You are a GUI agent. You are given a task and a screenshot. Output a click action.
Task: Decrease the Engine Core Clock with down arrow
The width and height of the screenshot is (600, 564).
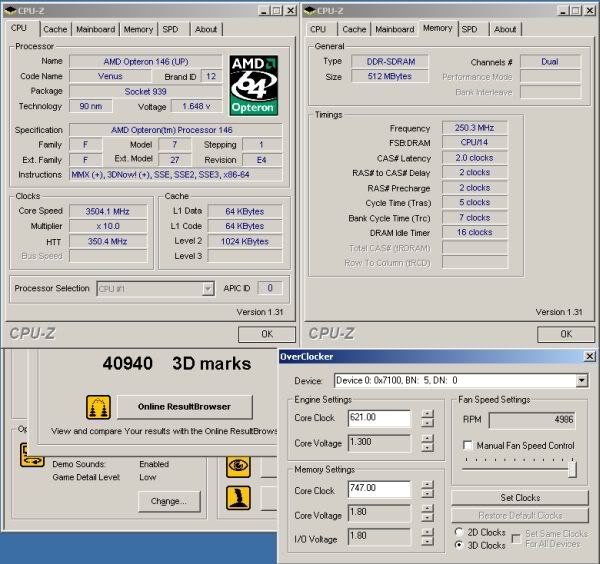(427, 422)
